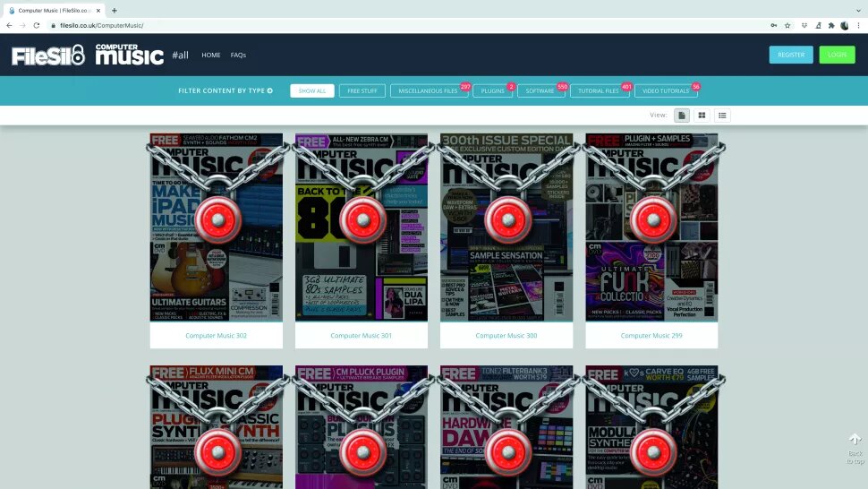Select the Show All filter
This screenshot has height=489, width=868.
(312, 91)
